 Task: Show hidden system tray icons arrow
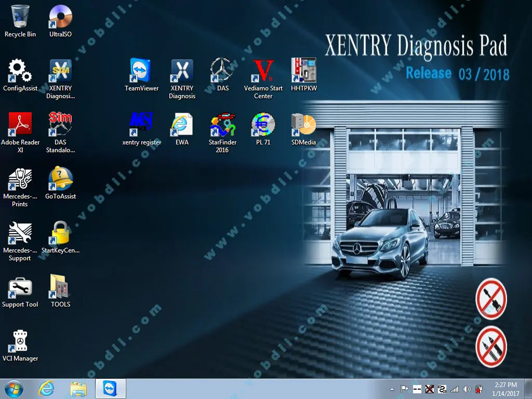click(x=392, y=389)
